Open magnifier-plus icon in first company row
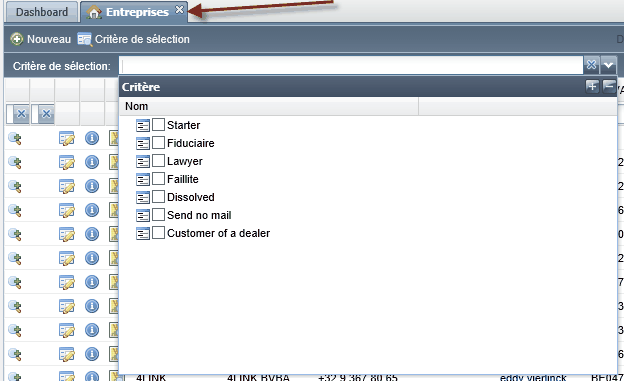This screenshot has height=381, width=624. point(15,139)
